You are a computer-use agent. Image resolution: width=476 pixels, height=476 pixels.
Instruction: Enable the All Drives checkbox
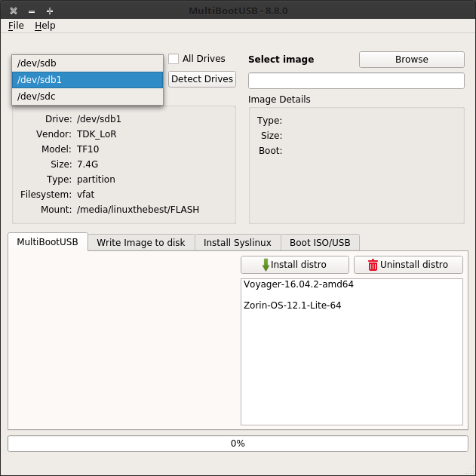click(174, 59)
